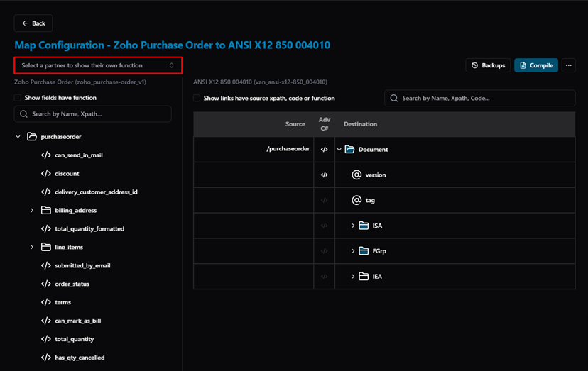Click the line_items folder icon

(x=45, y=247)
